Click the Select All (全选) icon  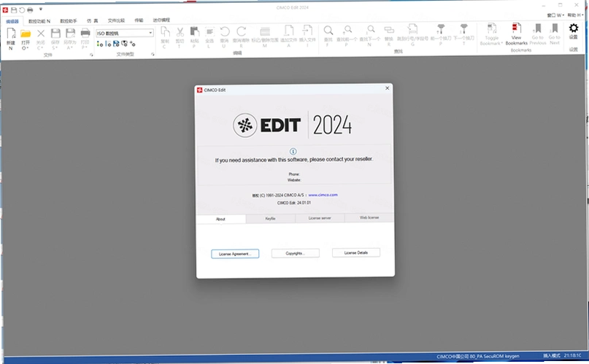tap(209, 32)
